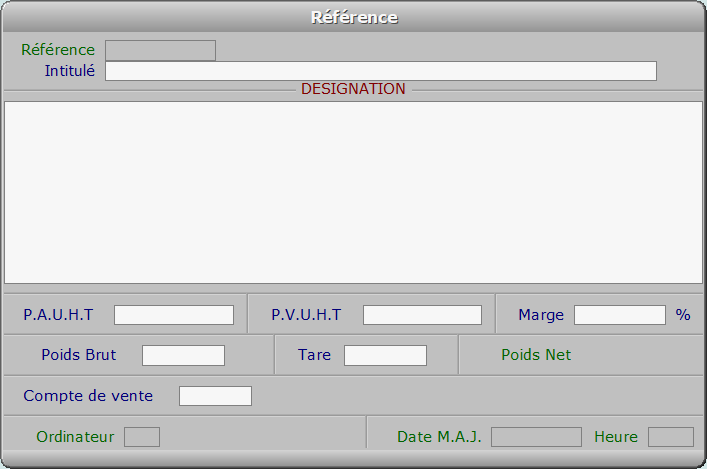Select the P.A.U.H.T price field
Image resolution: width=707 pixels, height=469 pixels.
174,315
